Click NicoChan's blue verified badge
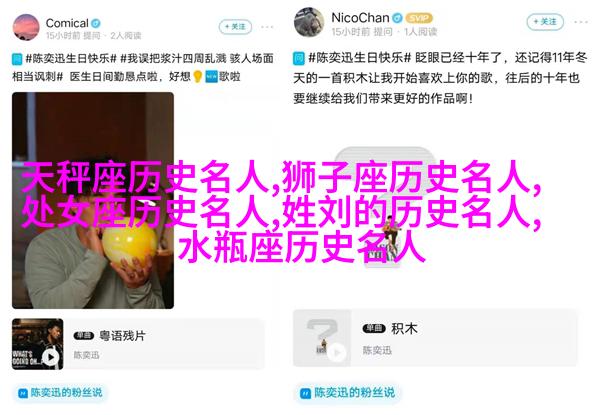The width and height of the screenshot is (600, 415). (398, 18)
